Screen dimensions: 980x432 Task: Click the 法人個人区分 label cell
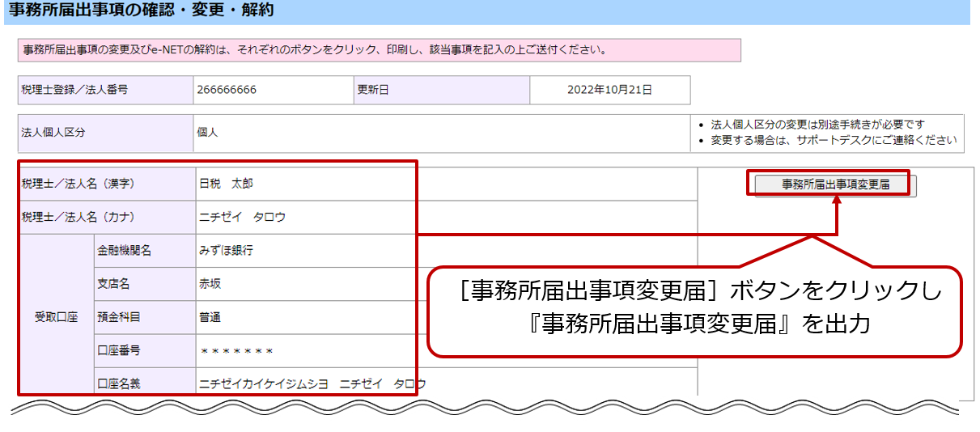point(53,132)
